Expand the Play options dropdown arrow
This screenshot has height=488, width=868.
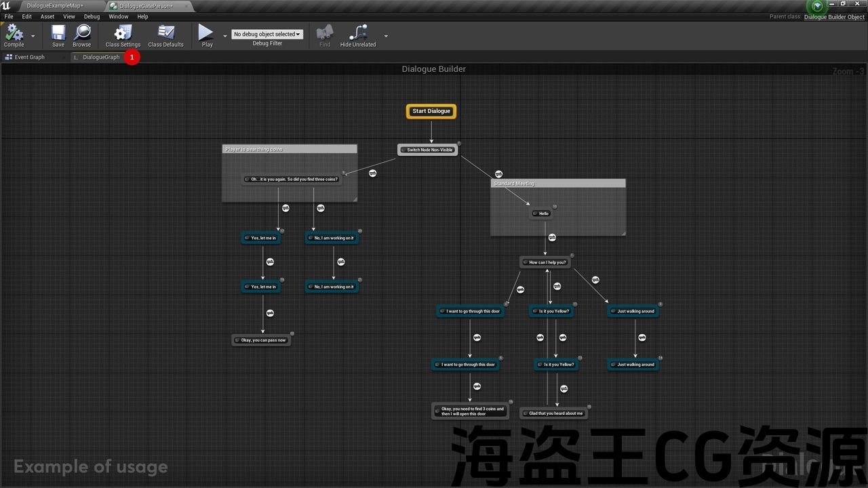225,36
